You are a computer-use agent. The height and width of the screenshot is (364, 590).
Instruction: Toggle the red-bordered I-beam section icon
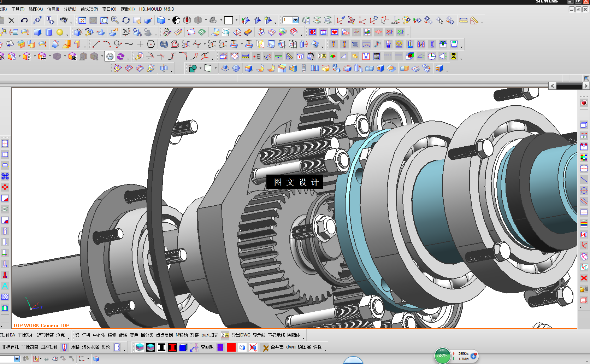[172, 347]
